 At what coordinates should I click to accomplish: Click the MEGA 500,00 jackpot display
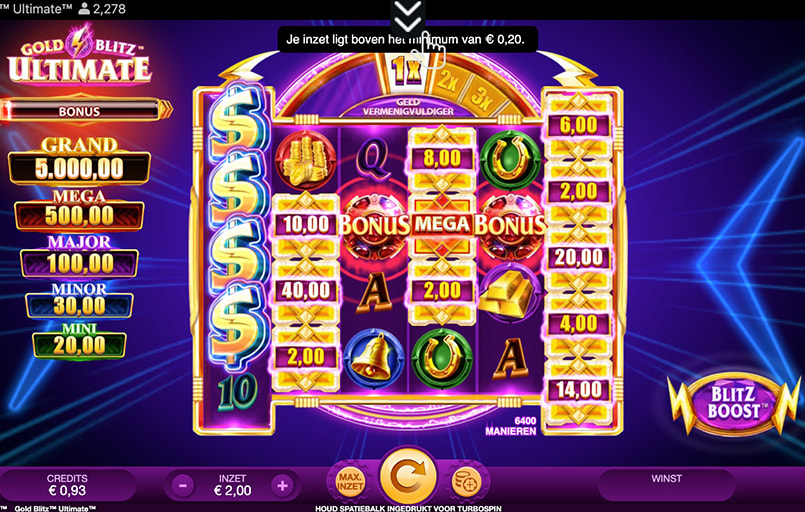[x=79, y=210]
